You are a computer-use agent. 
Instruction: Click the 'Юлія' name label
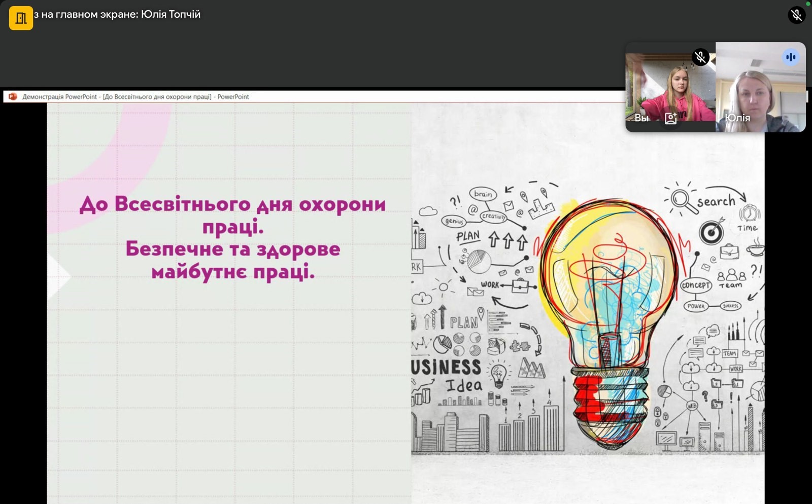[737, 118]
